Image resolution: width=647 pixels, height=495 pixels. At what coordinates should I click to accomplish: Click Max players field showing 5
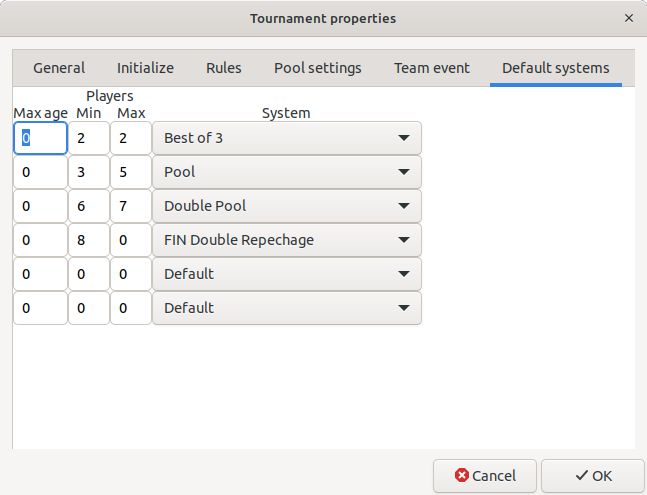tap(130, 172)
